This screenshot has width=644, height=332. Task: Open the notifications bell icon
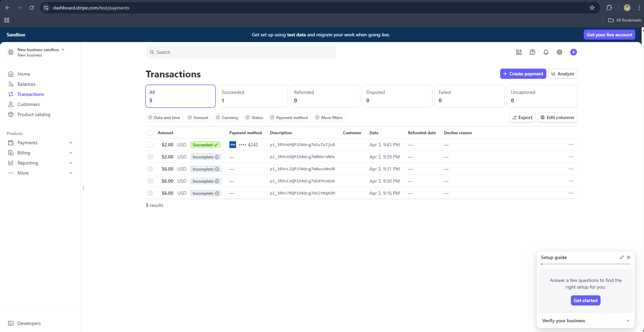tap(546, 52)
